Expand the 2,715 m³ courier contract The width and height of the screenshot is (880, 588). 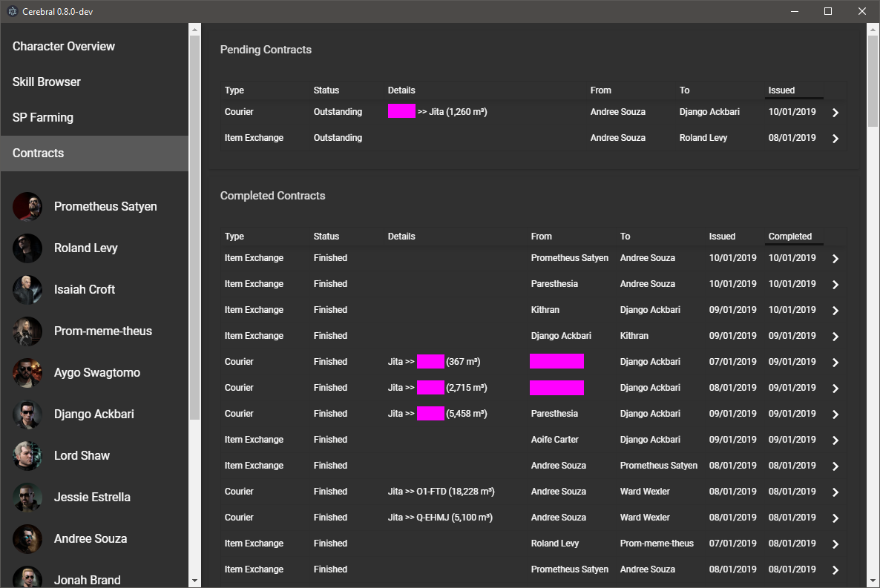pyautogui.click(x=835, y=389)
